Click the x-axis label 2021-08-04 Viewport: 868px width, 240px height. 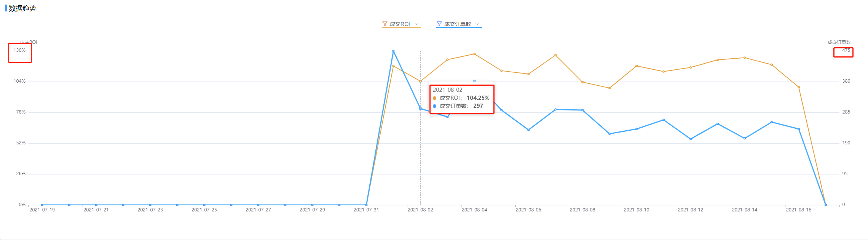(x=474, y=210)
